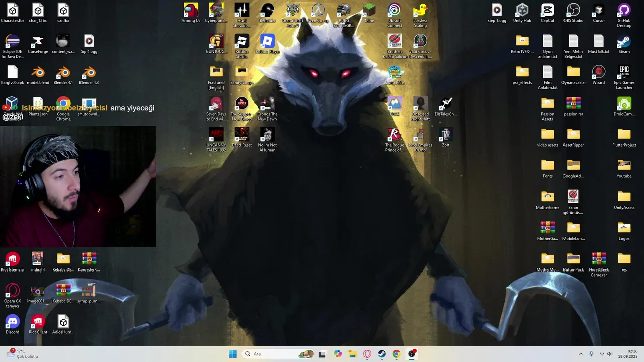Click the webcam overlay thumbnail

click(x=78, y=187)
